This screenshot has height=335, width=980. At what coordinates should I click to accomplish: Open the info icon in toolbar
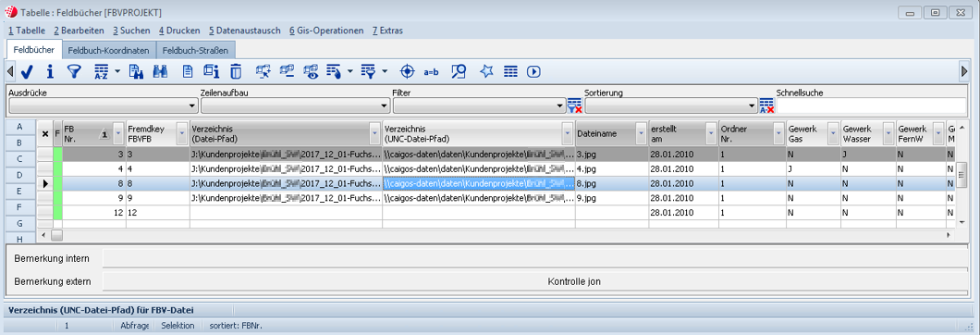click(x=51, y=72)
